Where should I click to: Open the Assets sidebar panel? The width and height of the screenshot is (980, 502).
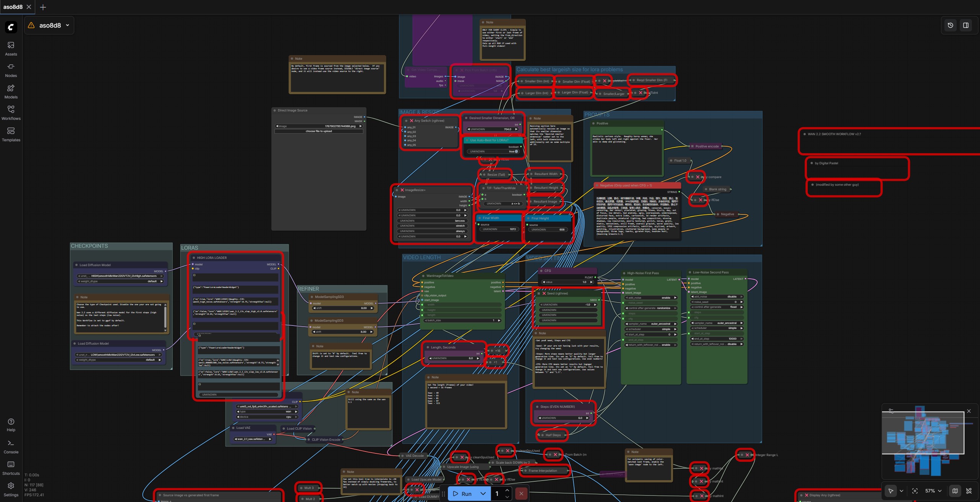coord(11,49)
